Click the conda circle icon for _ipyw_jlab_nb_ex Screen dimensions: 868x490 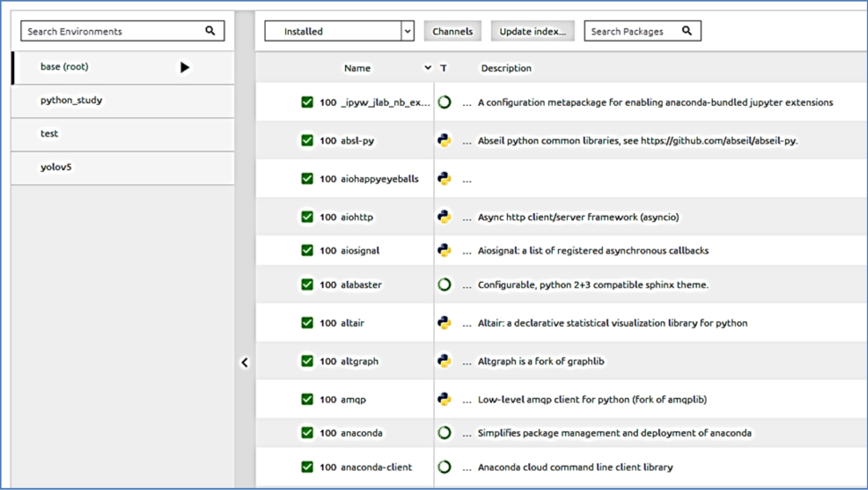[x=444, y=102]
